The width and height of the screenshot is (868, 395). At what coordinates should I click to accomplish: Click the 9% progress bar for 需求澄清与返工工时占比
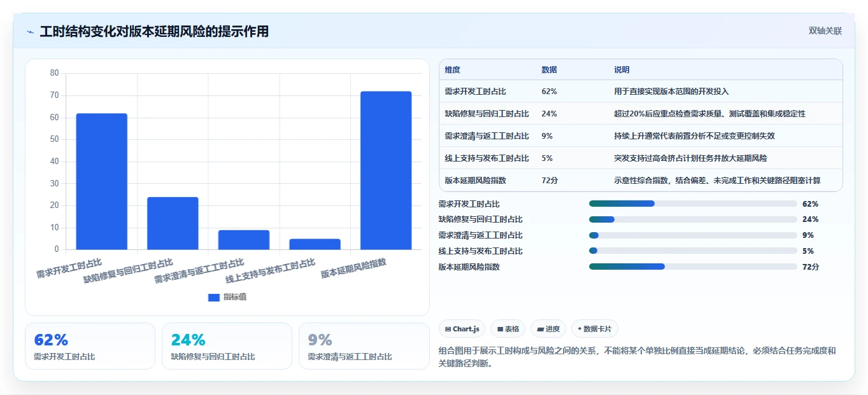(x=693, y=235)
